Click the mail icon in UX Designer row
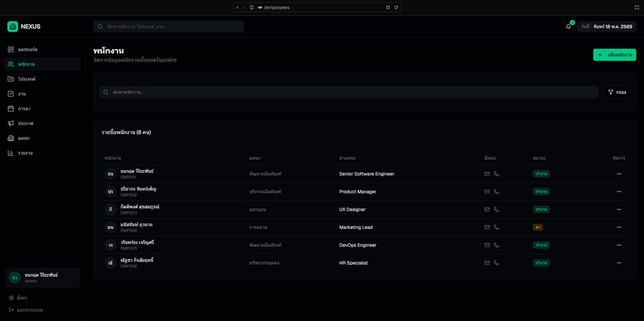The height and width of the screenshot is (321, 644). coord(487,210)
